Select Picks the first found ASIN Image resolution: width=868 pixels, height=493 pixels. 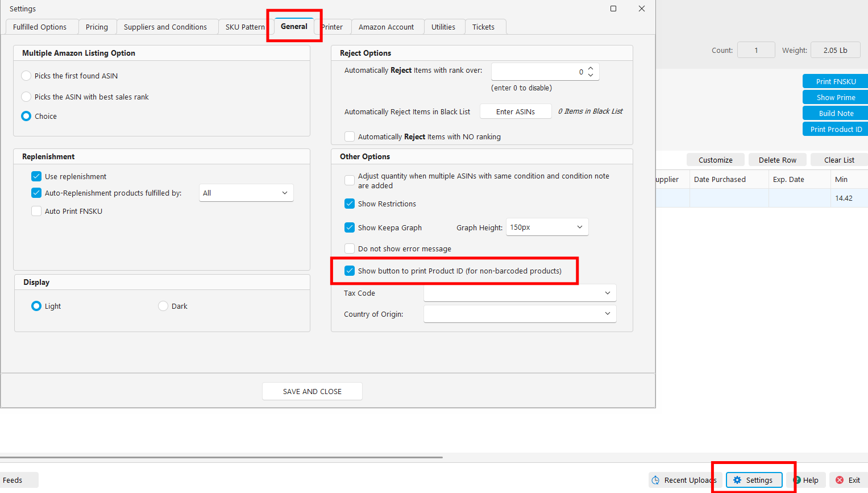(26, 76)
